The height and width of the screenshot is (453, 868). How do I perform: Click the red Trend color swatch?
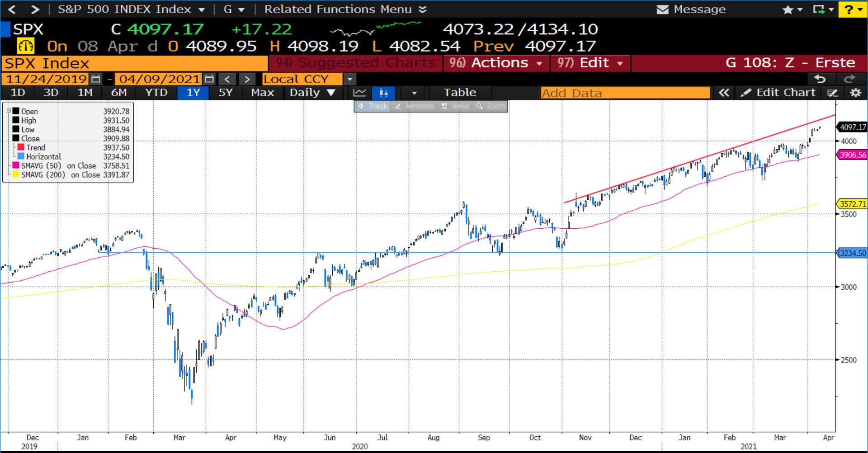click(x=21, y=147)
